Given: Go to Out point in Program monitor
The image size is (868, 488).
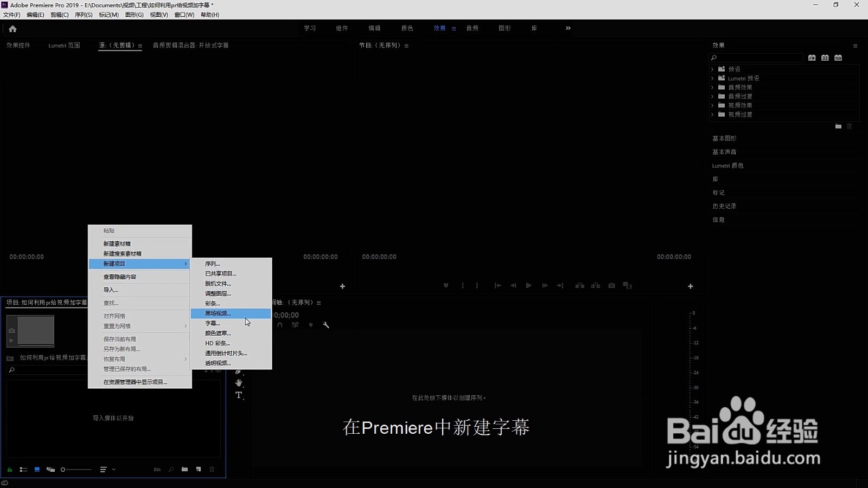Looking at the screenshot, I should point(560,286).
